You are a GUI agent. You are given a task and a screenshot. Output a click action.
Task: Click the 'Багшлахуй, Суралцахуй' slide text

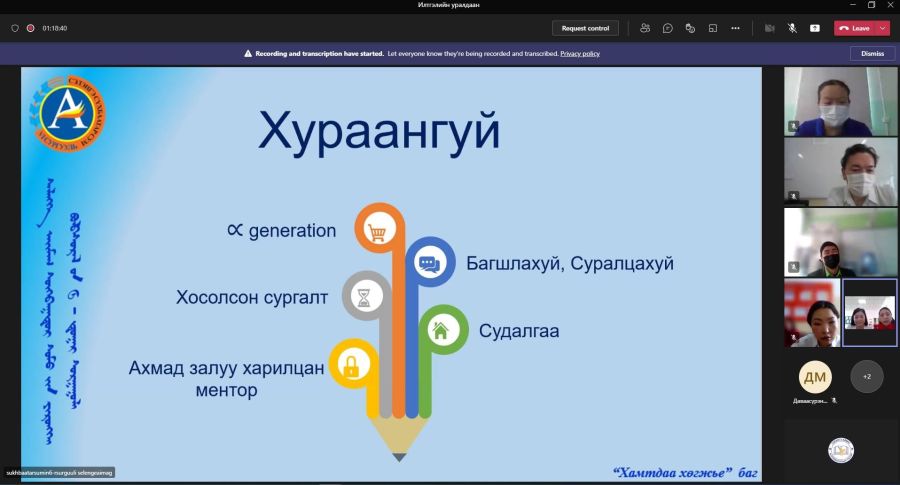tap(569, 263)
